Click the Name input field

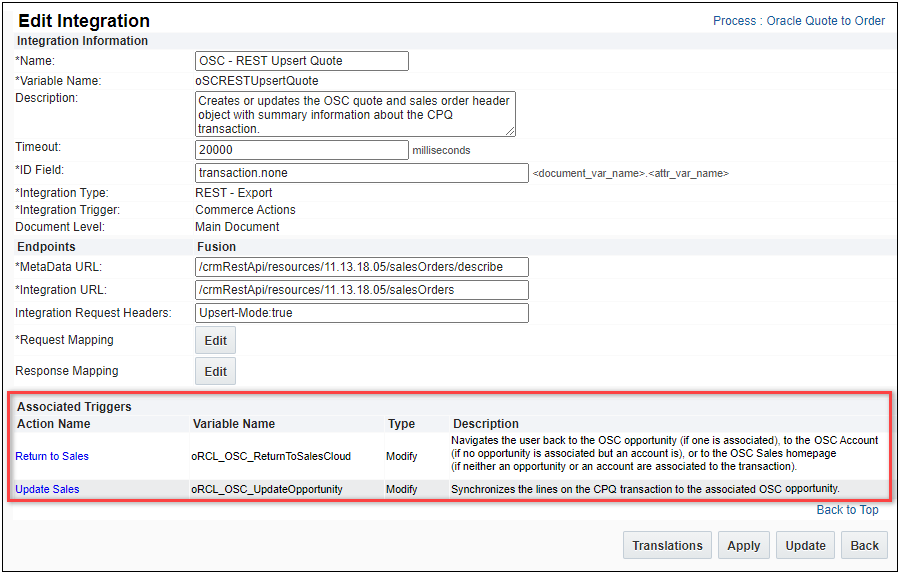[x=302, y=61]
